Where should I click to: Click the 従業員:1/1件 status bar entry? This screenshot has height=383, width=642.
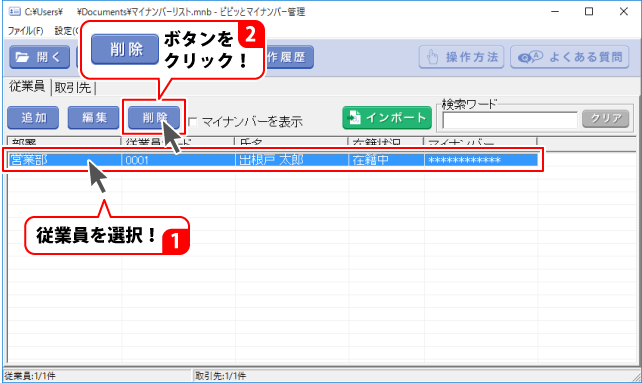pos(30,376)
